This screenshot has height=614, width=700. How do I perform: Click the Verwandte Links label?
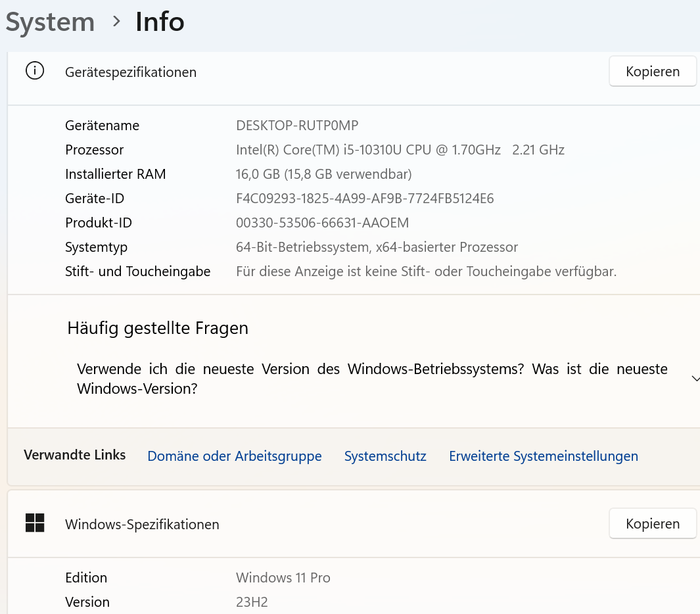(x=74, y=455)
